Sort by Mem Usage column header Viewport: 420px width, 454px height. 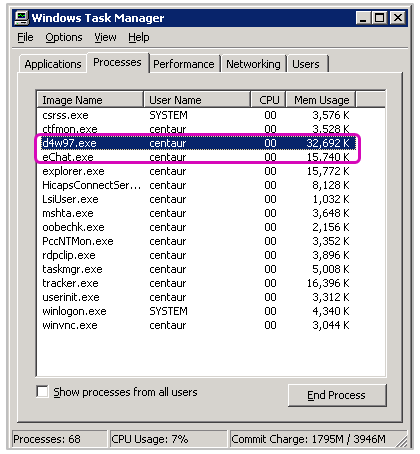[x=321, y=100]
